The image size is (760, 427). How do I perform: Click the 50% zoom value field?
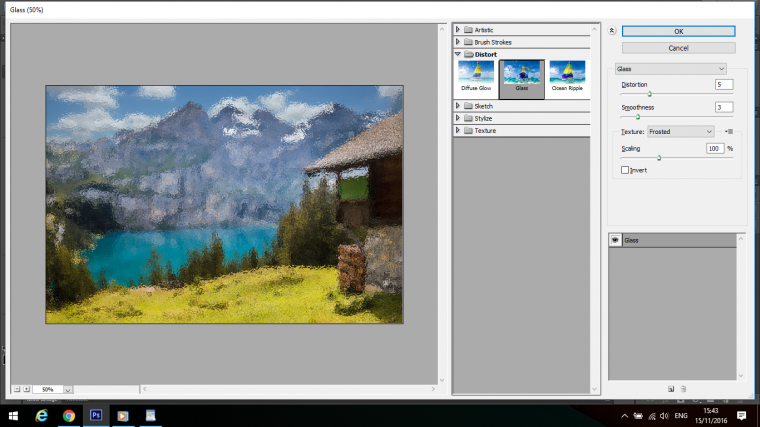pos(48,390)
